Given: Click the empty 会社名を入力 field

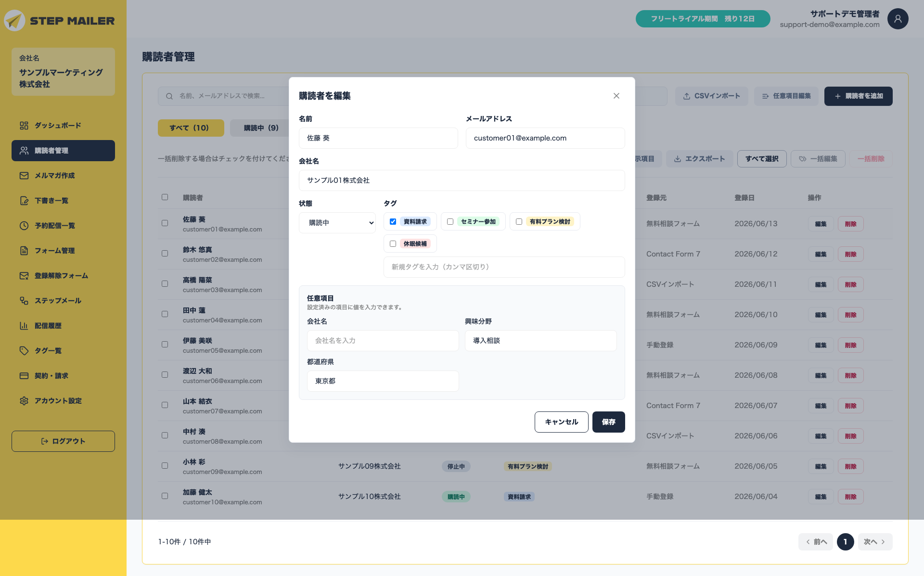Looking at the screenshot, I should [x=383, y=341].
